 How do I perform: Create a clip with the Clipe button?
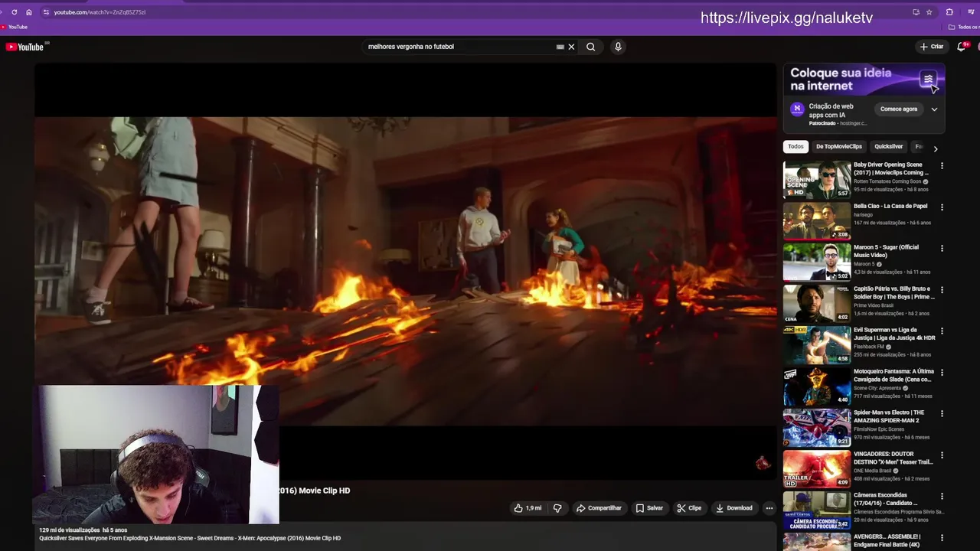689,508
